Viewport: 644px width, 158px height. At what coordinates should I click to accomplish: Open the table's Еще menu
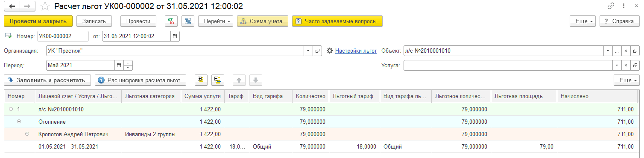coord(626,80)
